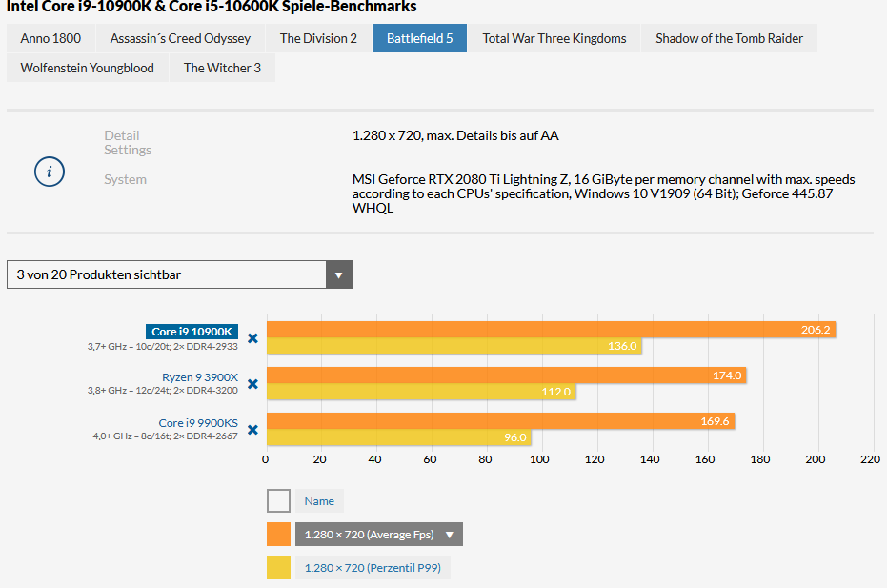Remove Ryzen 9 3900X from chart

point(252,384)
